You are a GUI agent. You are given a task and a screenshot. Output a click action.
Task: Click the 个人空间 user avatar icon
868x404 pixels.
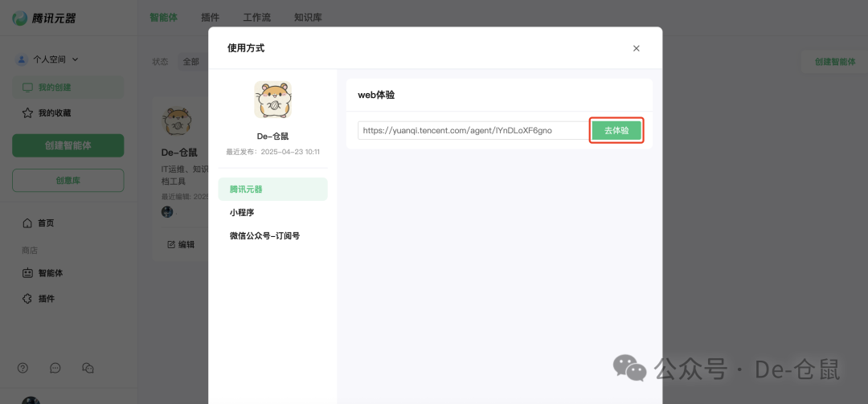22,59
